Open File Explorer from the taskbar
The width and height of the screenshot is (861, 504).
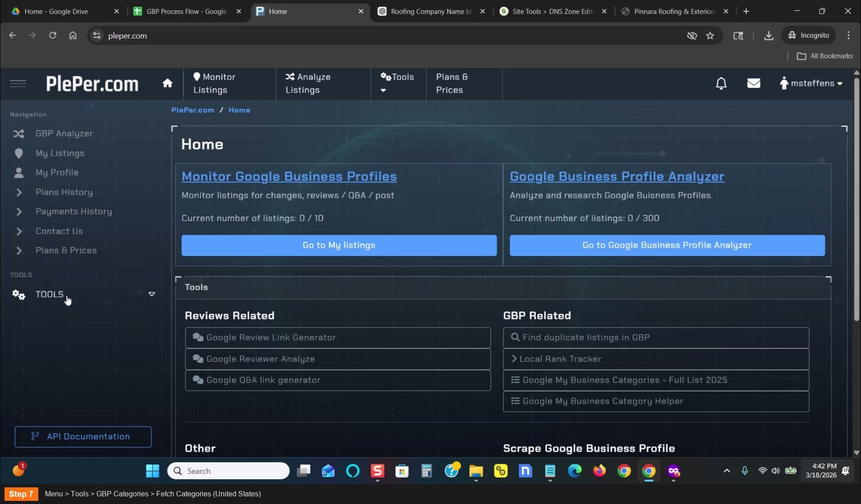pos(476,471)
